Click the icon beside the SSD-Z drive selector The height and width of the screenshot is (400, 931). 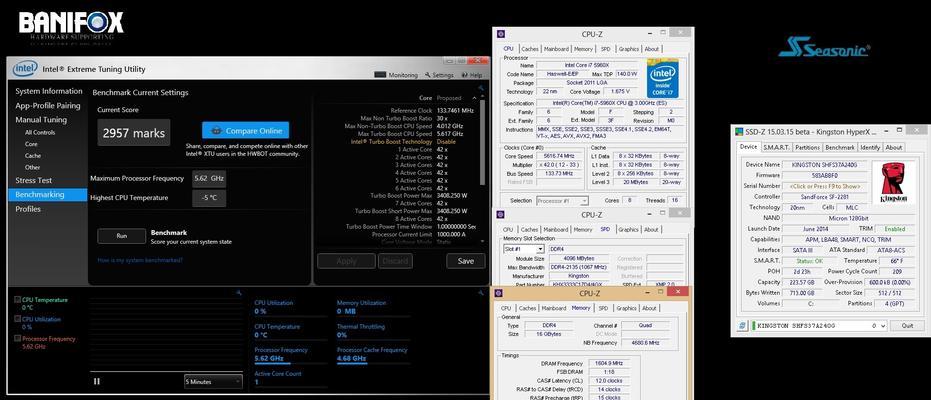click(x=743, y=326)
